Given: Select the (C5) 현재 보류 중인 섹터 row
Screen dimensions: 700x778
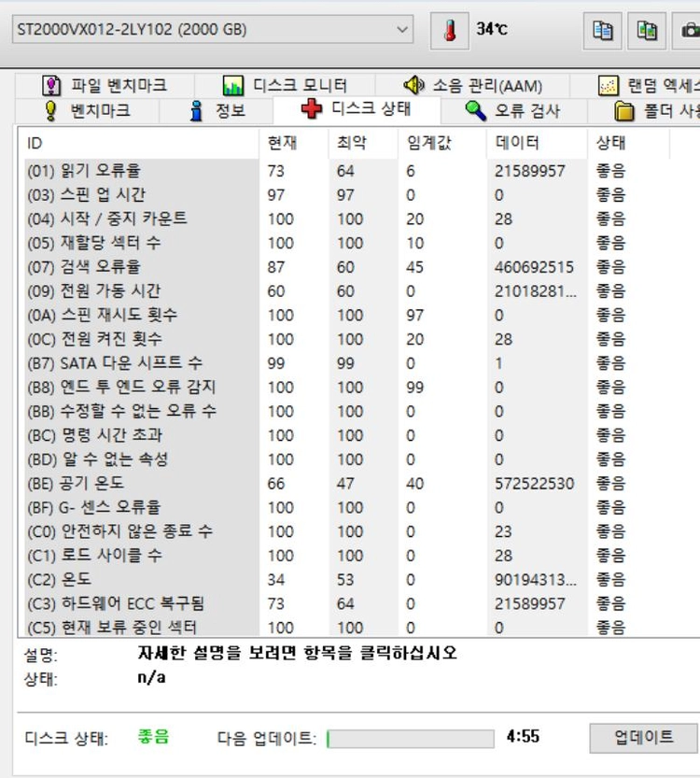Looking at the screenshot, I should [347, 628].
